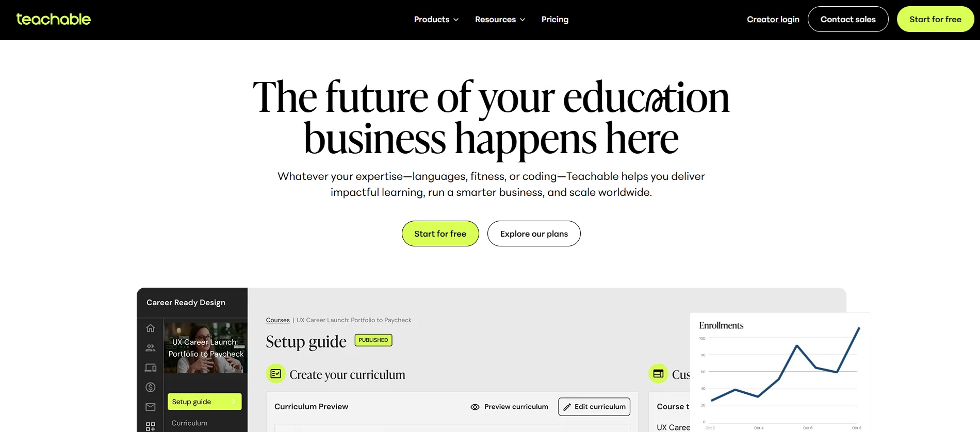Click the apps grid icon in sidebar
The height and width of the screenshot is (432, 980).
click(150, 426)
